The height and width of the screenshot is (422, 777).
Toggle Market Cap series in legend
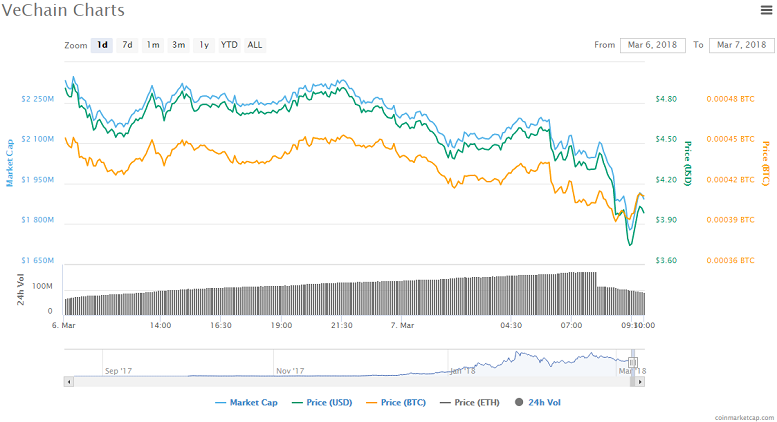[x=246, y=403]
